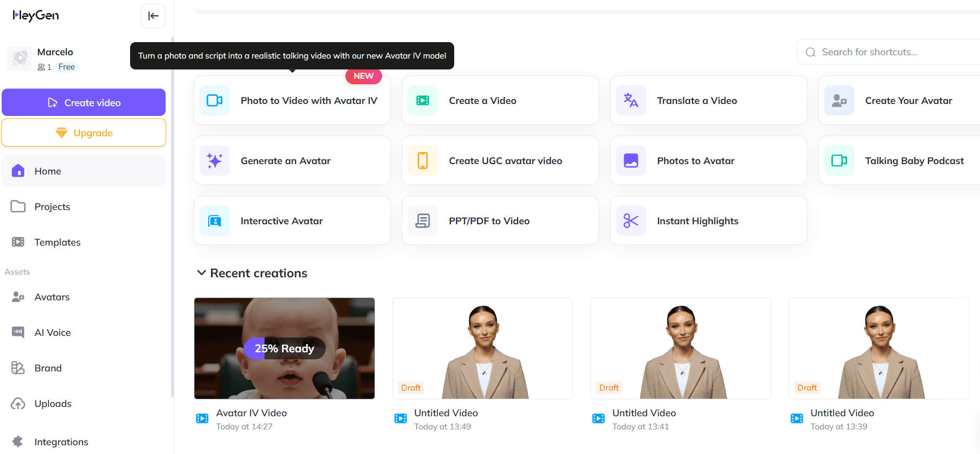
Task: Click the Create UGC avatar video phone icon
Action: point(422,161)
